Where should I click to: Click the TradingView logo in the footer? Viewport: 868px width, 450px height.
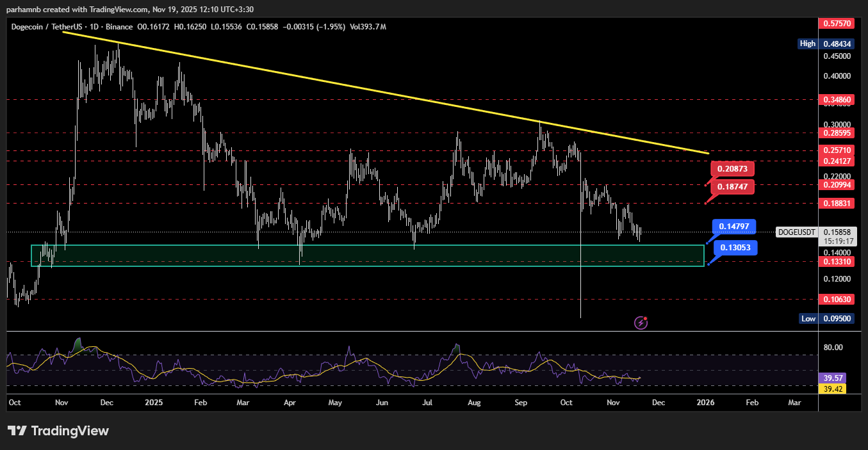[x=58, y=431]
